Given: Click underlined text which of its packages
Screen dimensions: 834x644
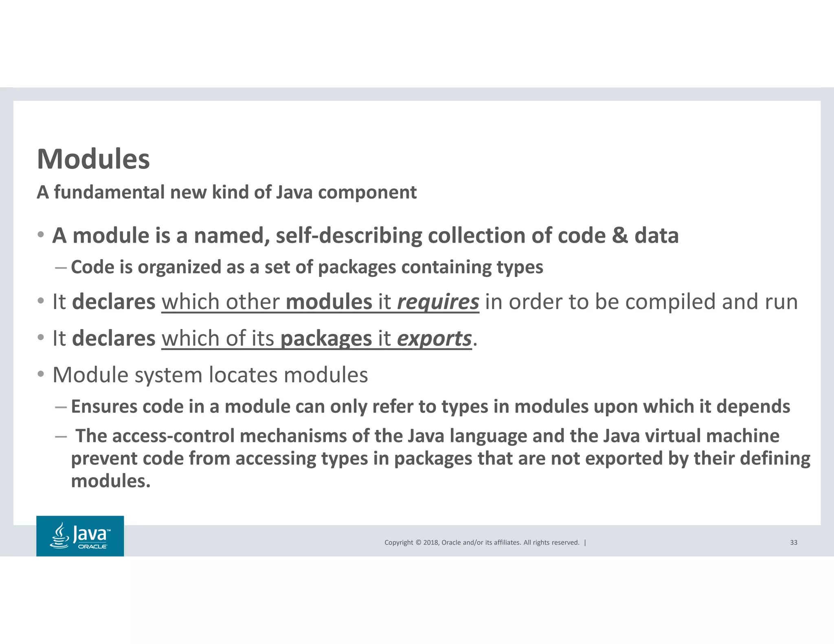Looking at the screenshot, I should (267, 339).
